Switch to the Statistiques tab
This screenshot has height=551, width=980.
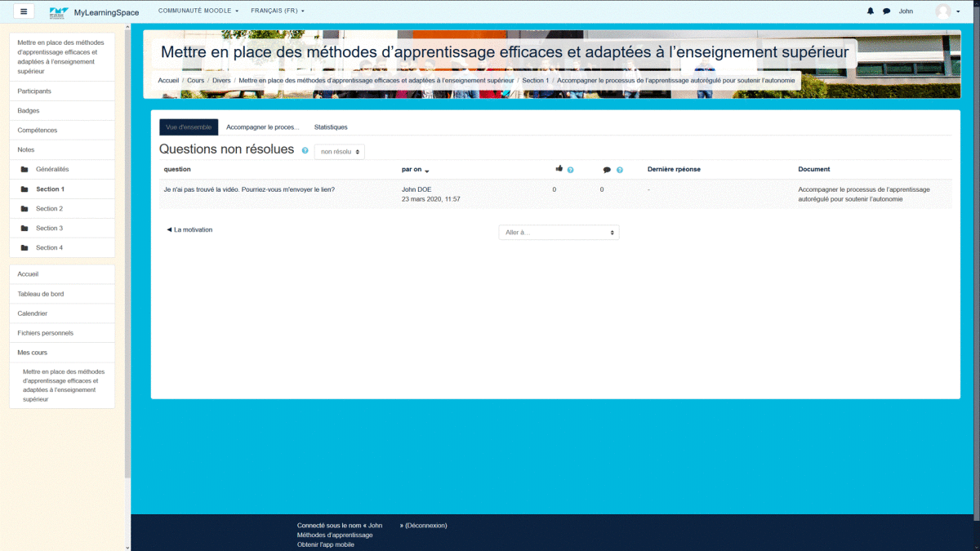click(x=331, y=127)
